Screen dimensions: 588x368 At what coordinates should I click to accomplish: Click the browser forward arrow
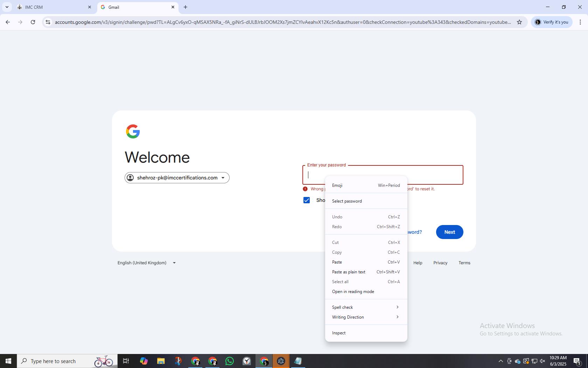pos(20,22)
